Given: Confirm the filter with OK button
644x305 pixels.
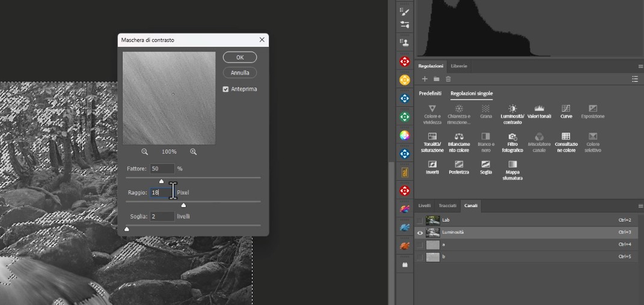Looking at the screenshot, I should point(239,57).
